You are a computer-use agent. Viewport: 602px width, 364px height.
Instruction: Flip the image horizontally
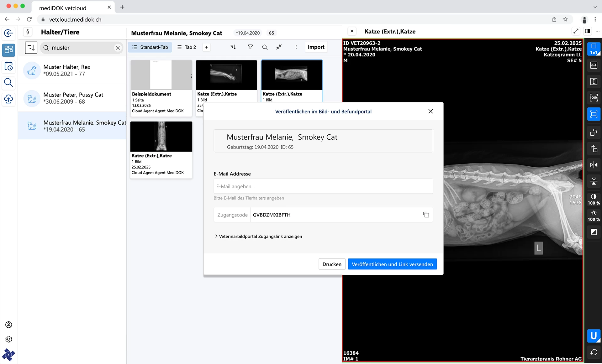click(594, 165)
